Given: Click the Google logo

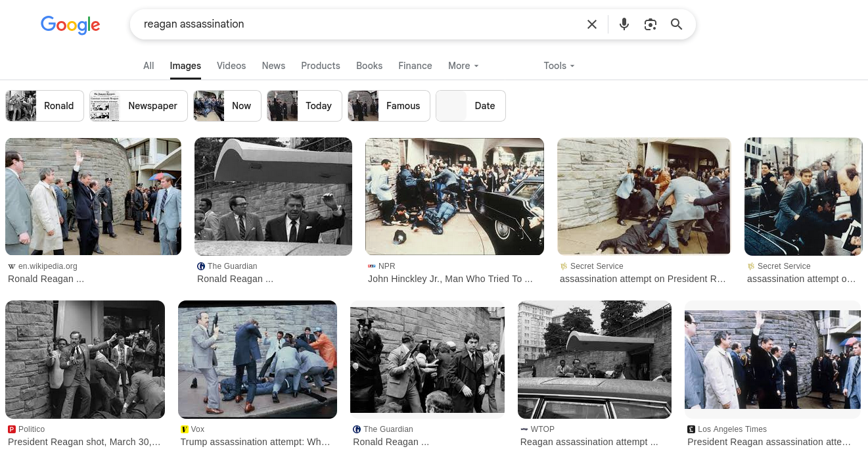Looking at the screenshot, I should pyautogui.click(x=70, y=25).
